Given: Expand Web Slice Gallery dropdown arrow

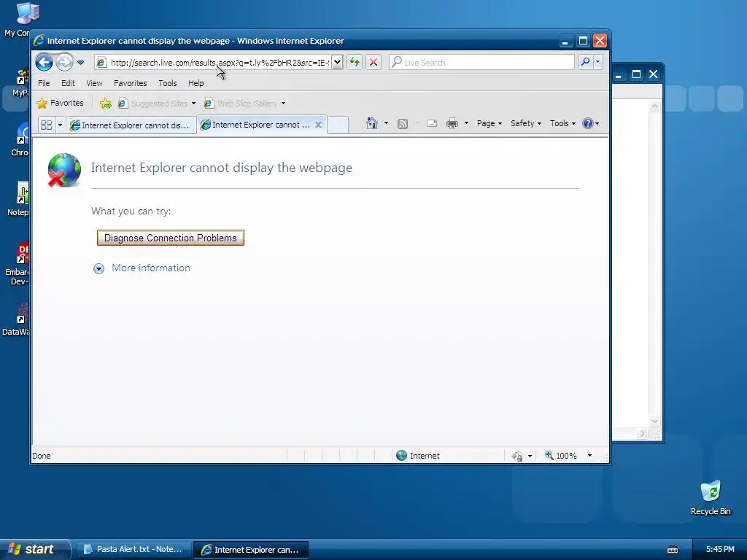Looking at the screenshot, I should pos(283,104).
